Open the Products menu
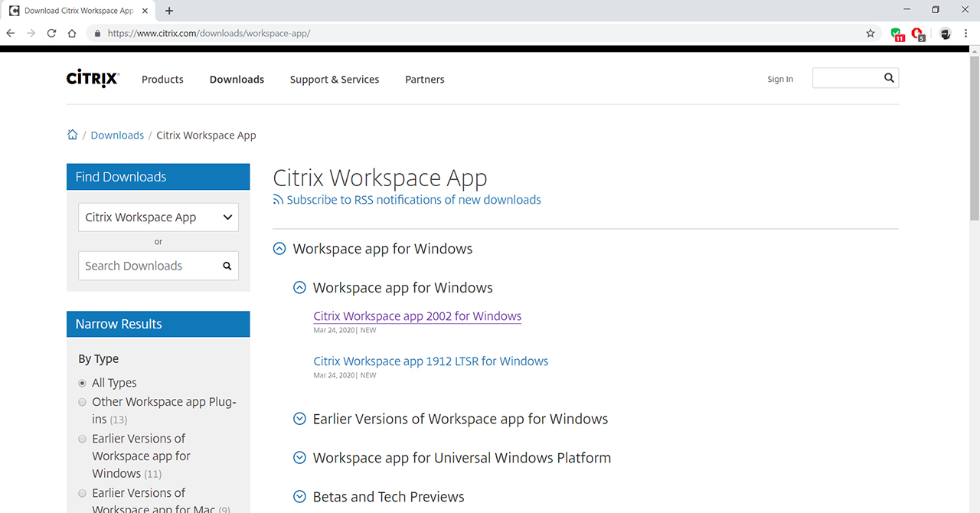 162,79
